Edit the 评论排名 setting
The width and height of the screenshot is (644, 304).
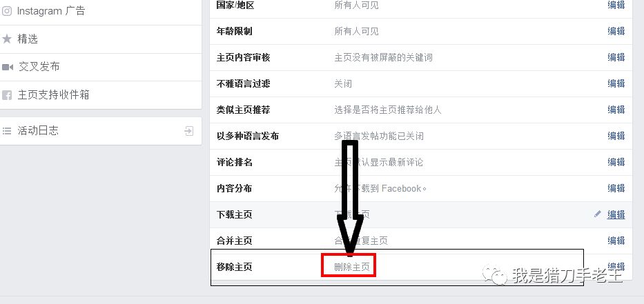coord(616,162)
